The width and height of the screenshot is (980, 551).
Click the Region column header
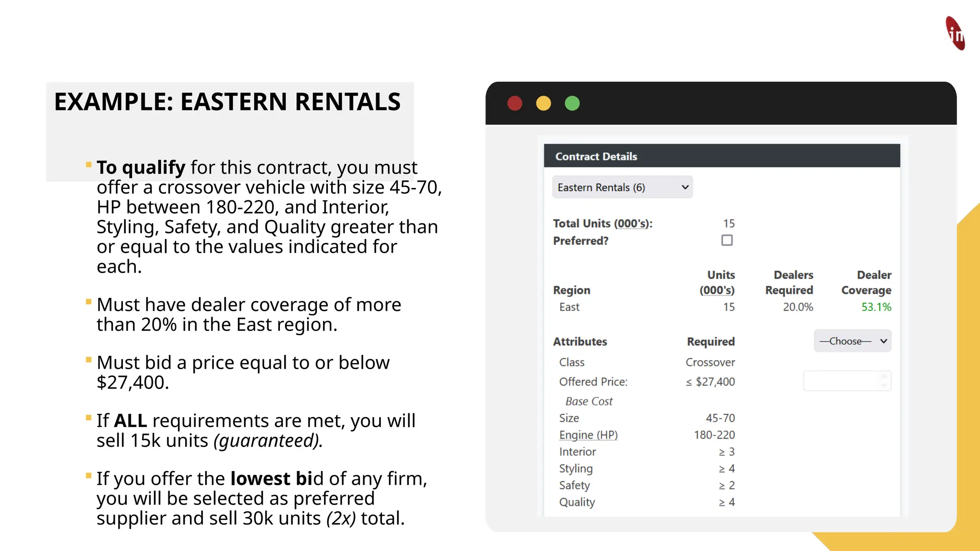[572, 290]
